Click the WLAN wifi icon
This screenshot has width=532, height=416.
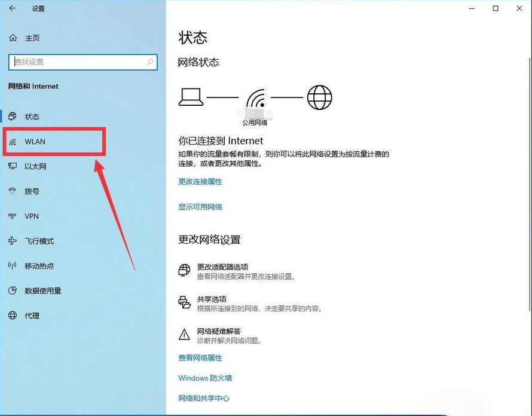(x=13, y=142)
